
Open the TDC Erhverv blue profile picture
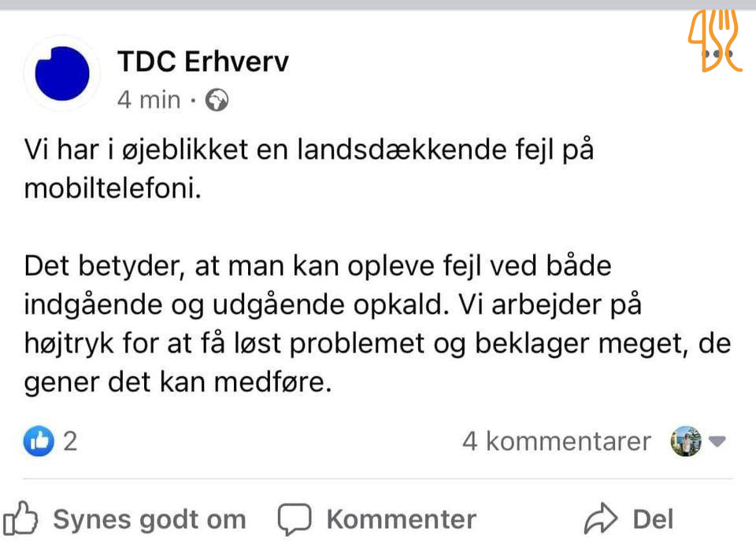[62, 73]
